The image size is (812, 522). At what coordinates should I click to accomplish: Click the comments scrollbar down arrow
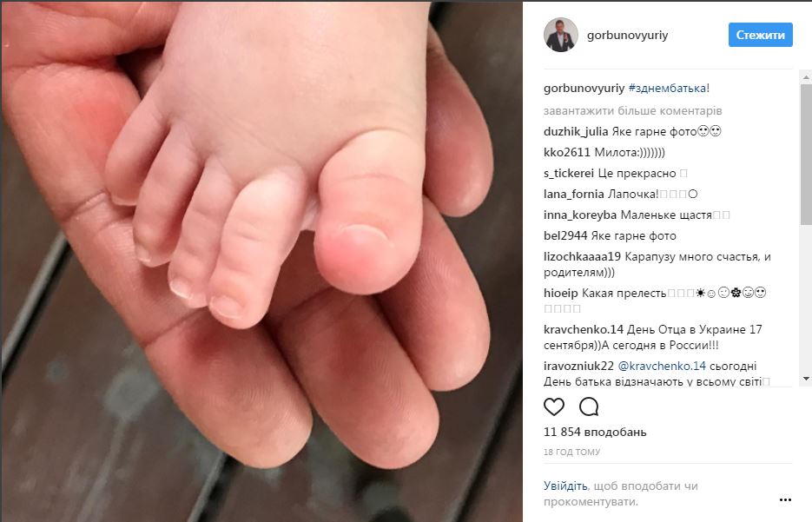pos(806,379)
